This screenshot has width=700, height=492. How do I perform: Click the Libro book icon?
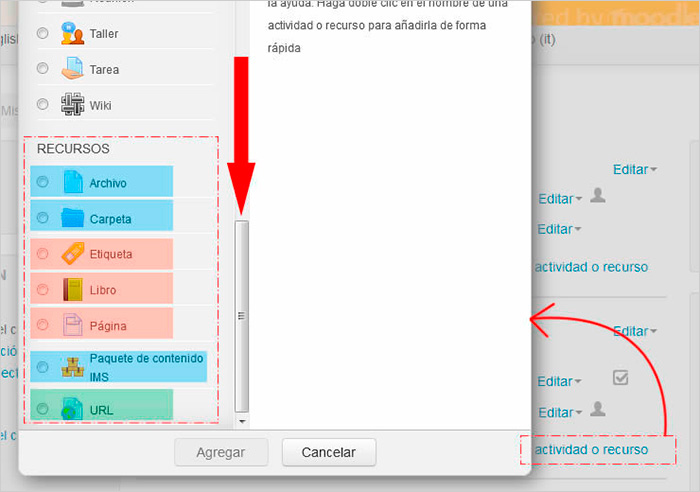point(73,290)
